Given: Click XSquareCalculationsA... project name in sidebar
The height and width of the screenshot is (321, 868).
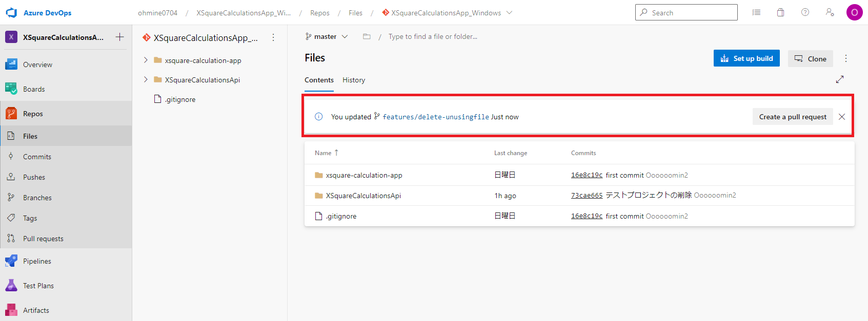Looking at the screenshot, I should (63, 37).
